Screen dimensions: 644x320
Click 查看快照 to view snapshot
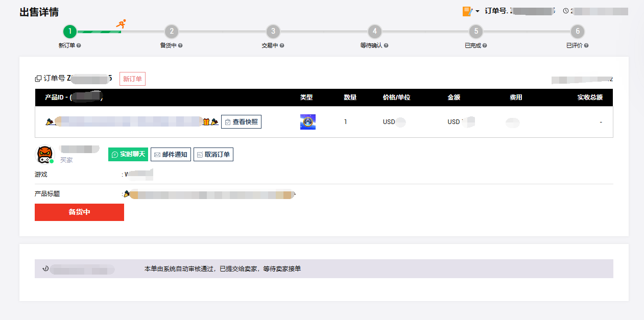[x=241, y=122]
